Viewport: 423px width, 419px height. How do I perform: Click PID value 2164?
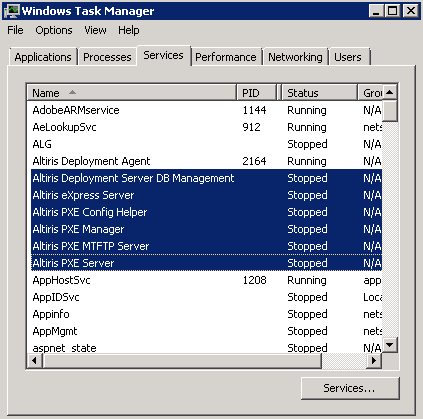[254, 161]
